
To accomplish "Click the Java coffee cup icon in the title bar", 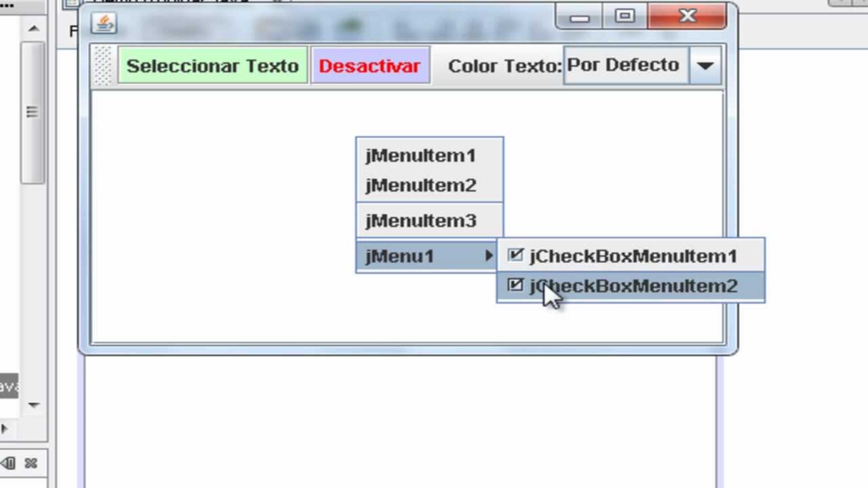I will coord(103,23).
